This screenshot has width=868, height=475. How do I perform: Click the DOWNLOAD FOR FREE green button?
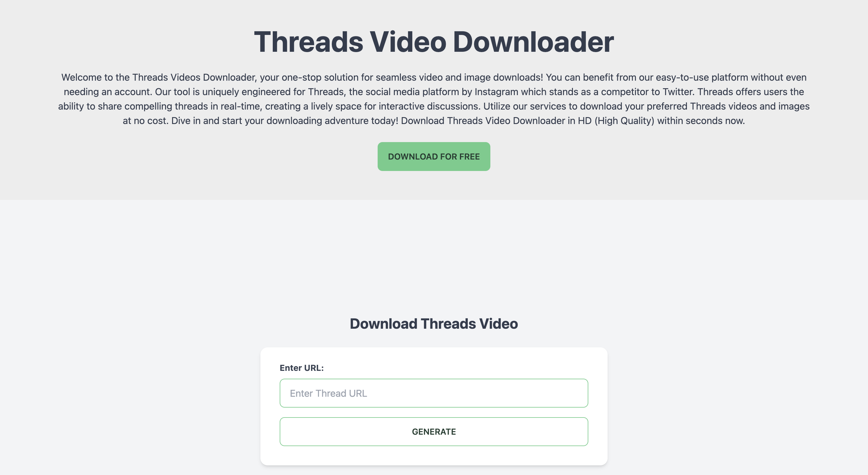click(434, 156)
